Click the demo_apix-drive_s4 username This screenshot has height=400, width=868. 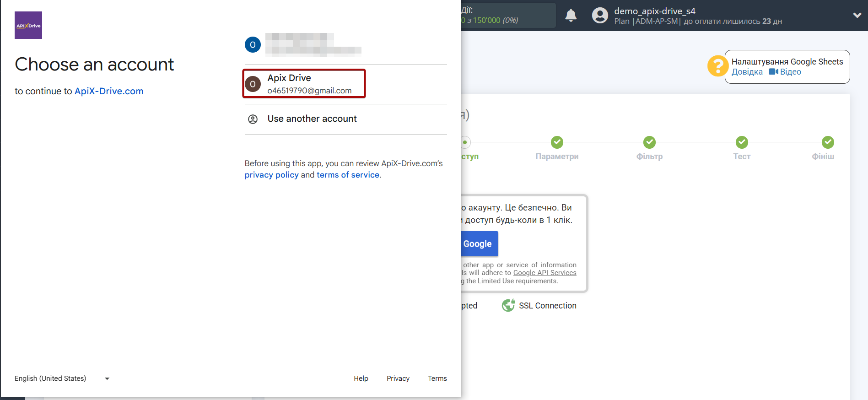[x=654, y=11]
